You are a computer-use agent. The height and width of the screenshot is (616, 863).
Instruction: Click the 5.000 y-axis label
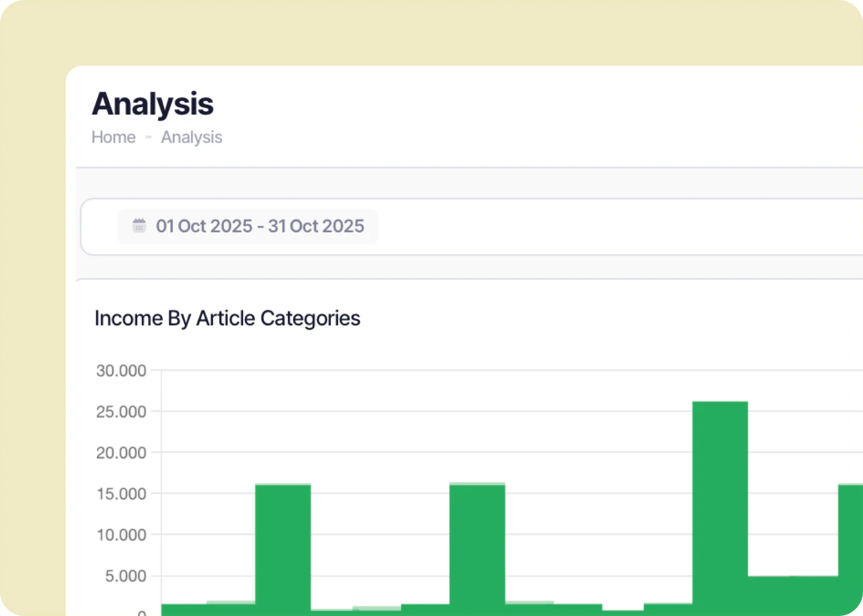126,576
